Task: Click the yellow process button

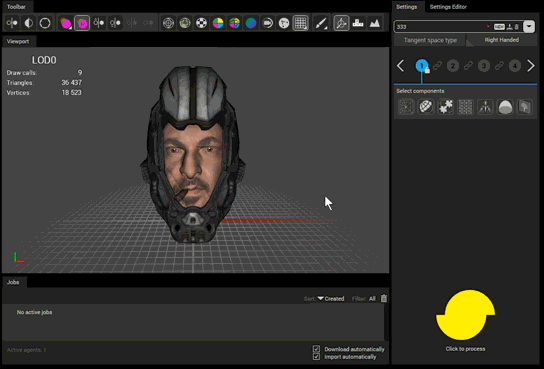Action: (x=465, y=315)
